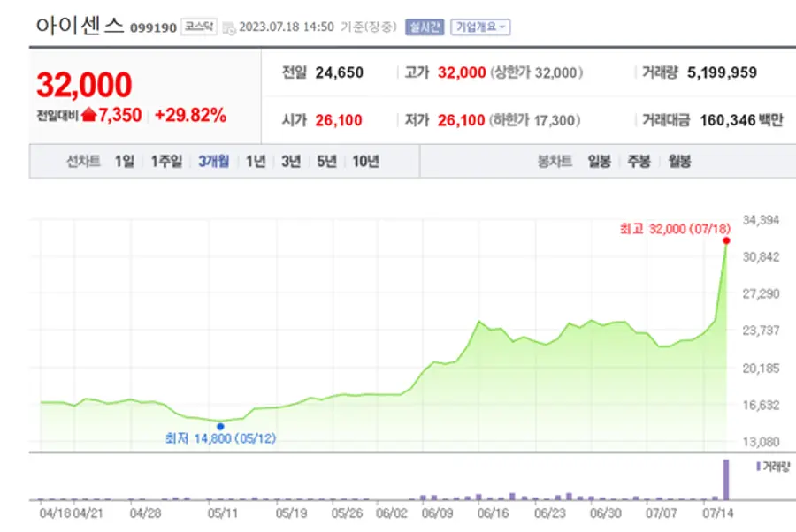Click the tall volume bar near 07/14
Image resolution: width=796 pixels, height=532 pixels.
727,478
